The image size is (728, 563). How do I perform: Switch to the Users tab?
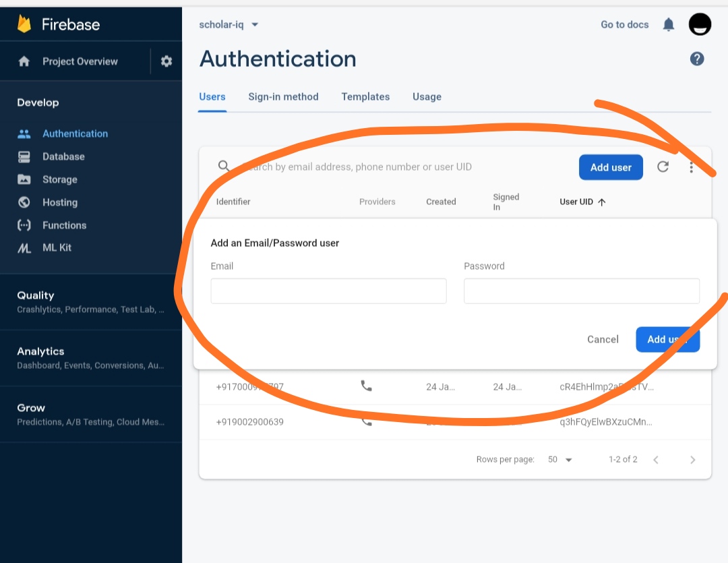click(212, 96)
